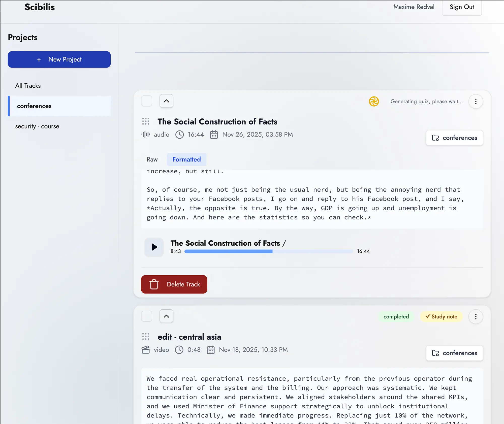The height and width of the screenshot is (424, 504).
Task: Click Sign Out button
Action: point(461,7)
